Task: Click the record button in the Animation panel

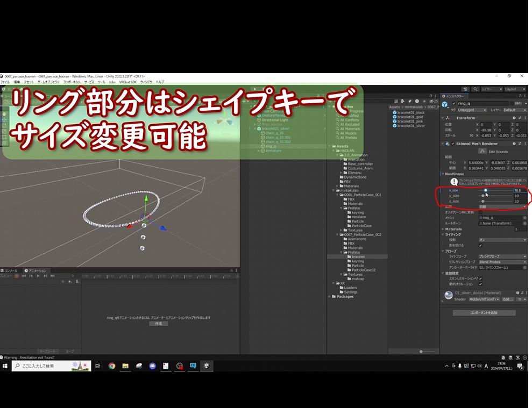Action: click(x=17, y=276)
